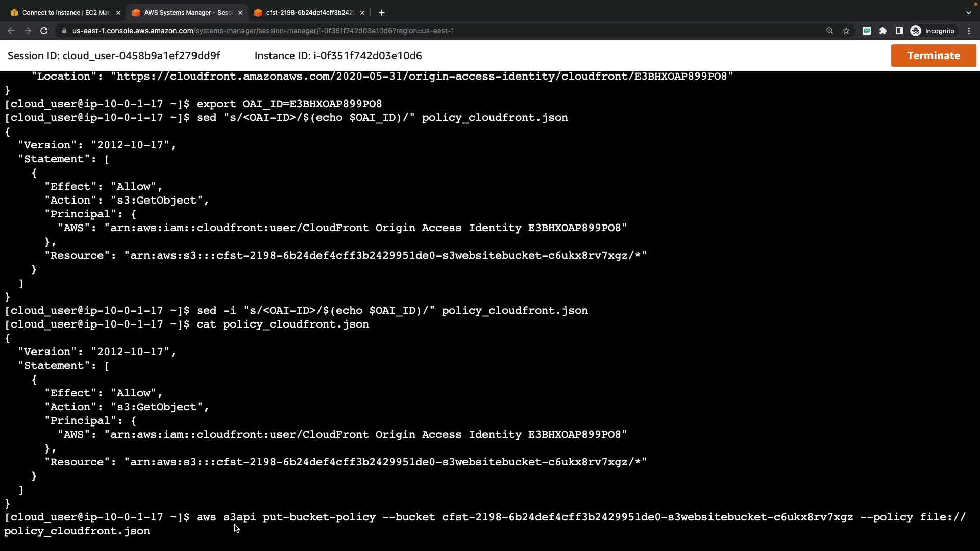Open the zoom magnifier in address bar

[829, 31]
